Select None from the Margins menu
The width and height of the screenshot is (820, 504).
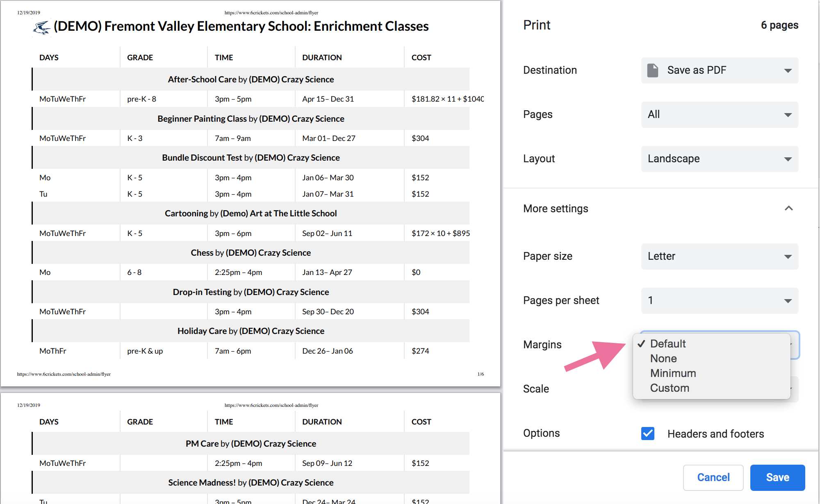[663, 359]
